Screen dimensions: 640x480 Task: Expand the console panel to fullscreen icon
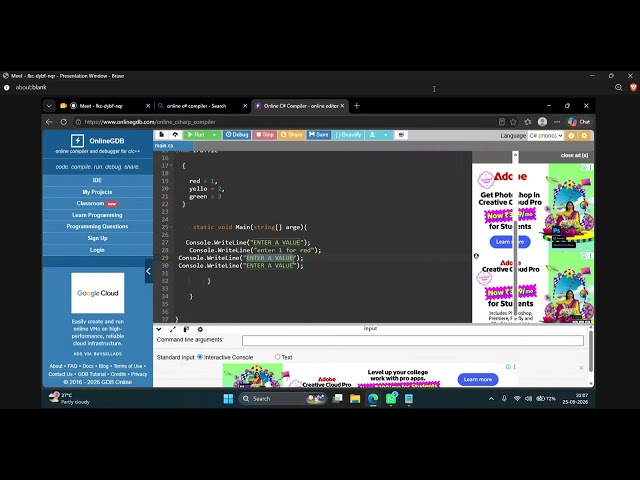[173, 329]
